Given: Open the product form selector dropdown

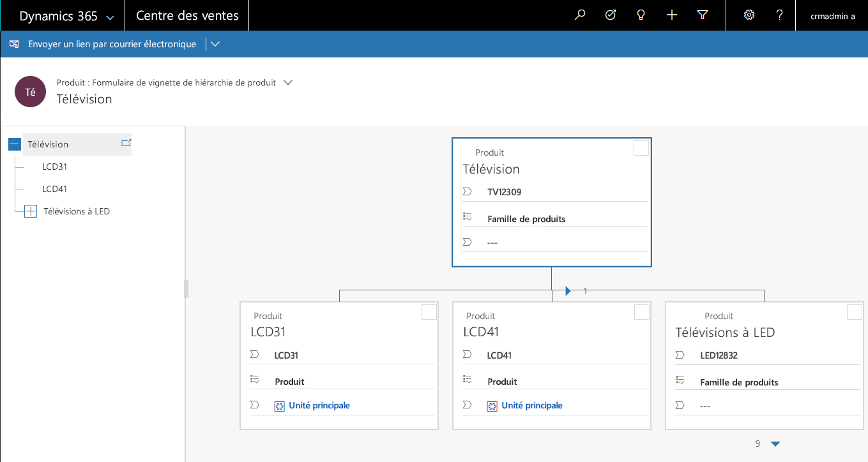Looking at the screenshot, I should click(x=288, y=82).
